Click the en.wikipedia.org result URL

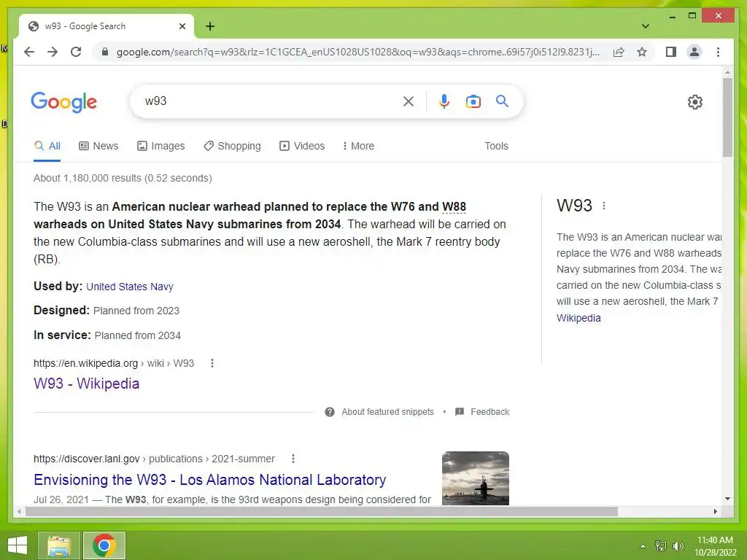point(114,363)
